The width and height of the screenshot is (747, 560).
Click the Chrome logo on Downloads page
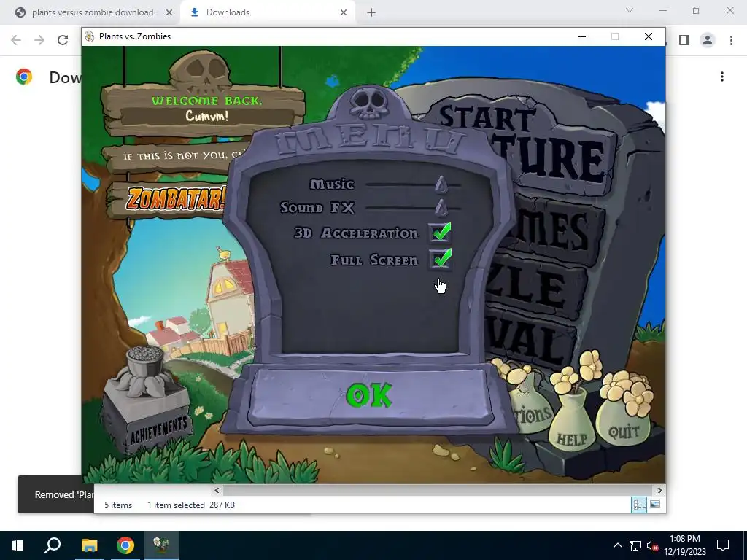24,77
